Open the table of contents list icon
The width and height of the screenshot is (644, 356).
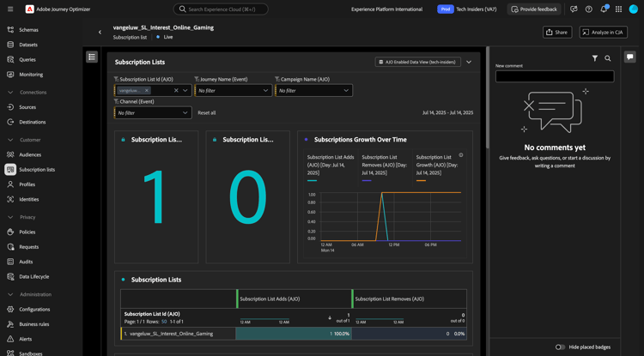pos(92,57)
